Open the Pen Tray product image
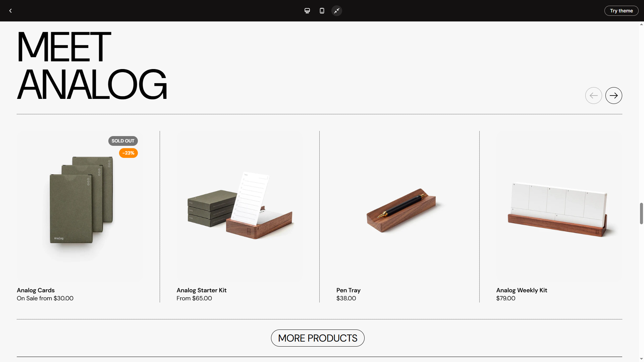Image resolution: width=644 pixels, height=362 pixels. coord(399,205)
